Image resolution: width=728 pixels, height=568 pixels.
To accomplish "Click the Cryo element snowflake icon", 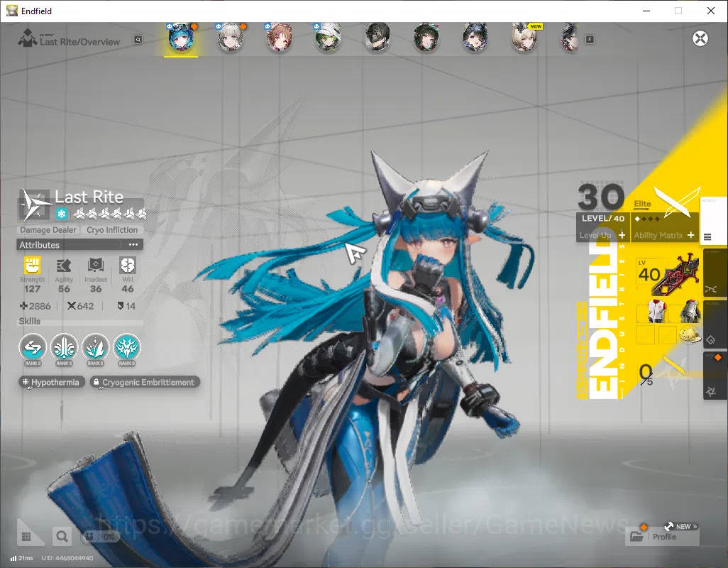I will pos(61,214).
